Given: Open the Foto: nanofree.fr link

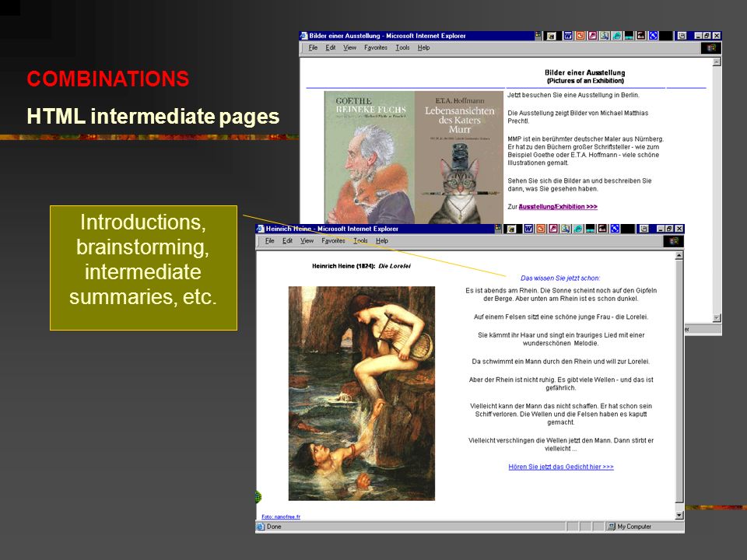Looking at the screenshot, I should tap(281, 516).
